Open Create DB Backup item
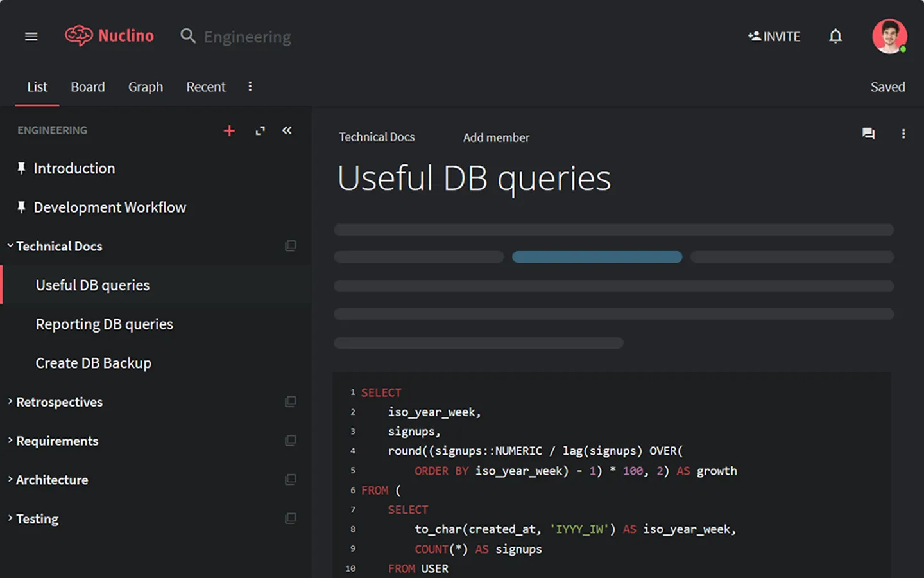The image size is (924, 578). (94, 363)
